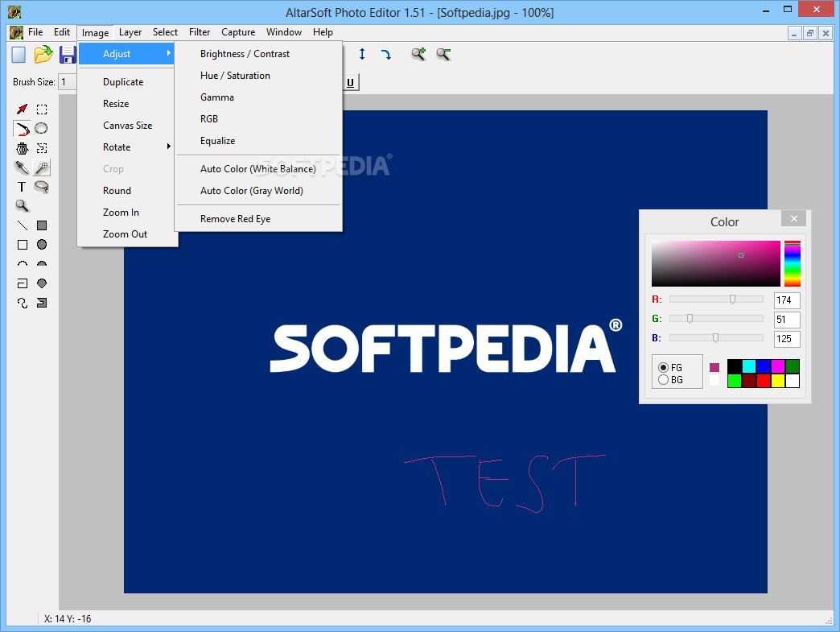
Task: Expand the Adjust submenu arrow
Action: pyautogui.click(x=168, y=53)
